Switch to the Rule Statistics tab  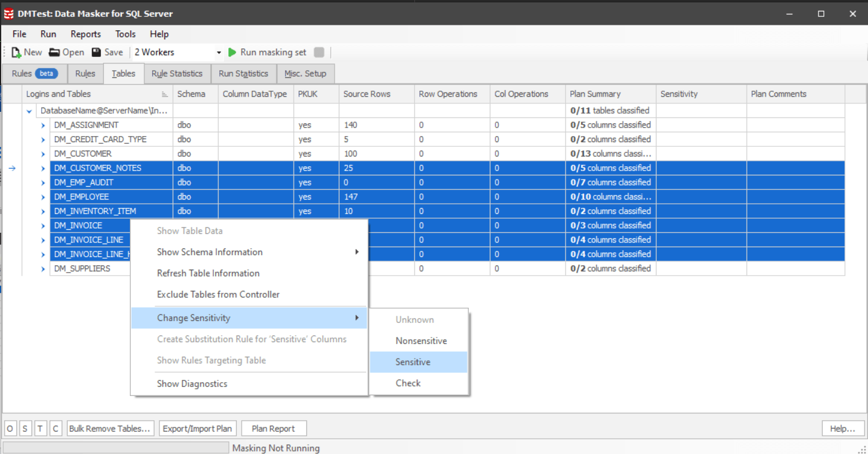click(177, 73)
